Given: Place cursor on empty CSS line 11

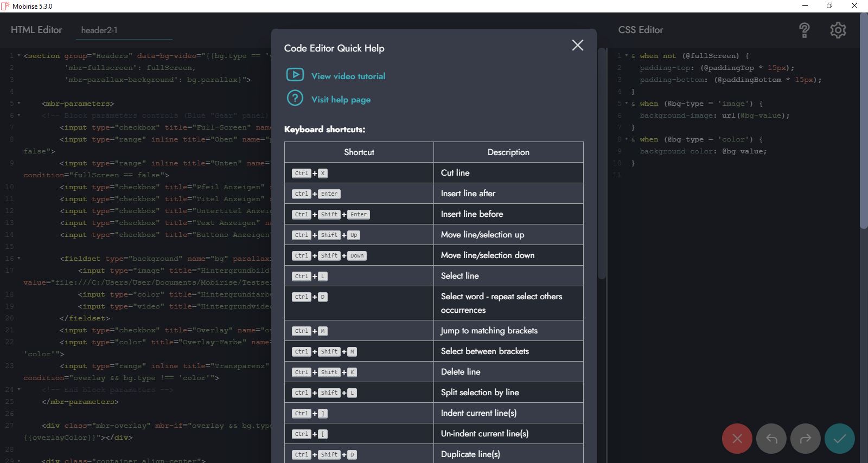Looking at the screenshot, I should pyautogui.click(x=705, y=175).
